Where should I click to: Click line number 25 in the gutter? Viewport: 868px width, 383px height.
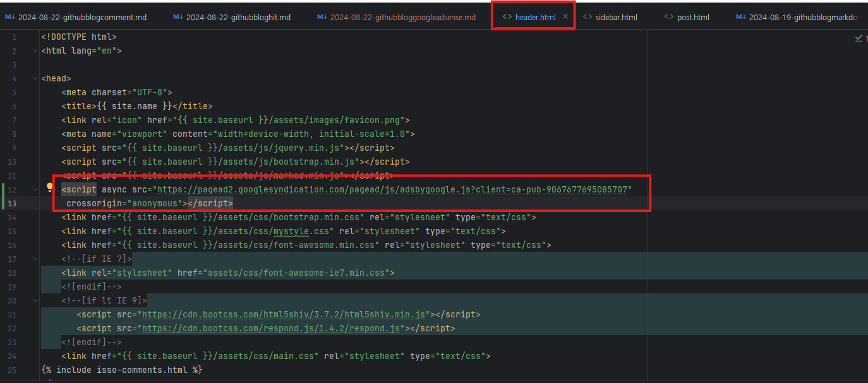pyautogui.click(x=13, y=370)
